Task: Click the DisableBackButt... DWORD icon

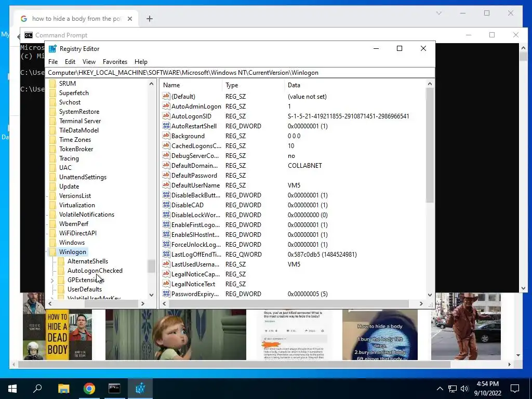Action: pyautogui.click(x=166, y=195)
